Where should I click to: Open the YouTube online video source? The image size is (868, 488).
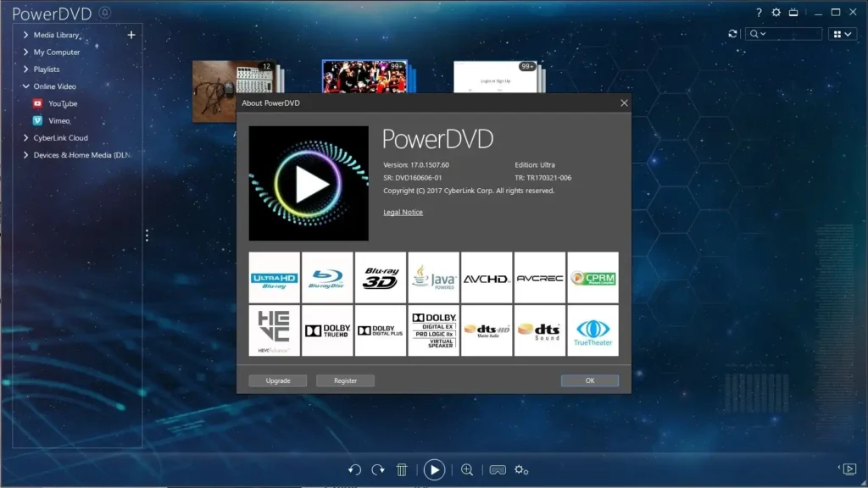[63, 103]
